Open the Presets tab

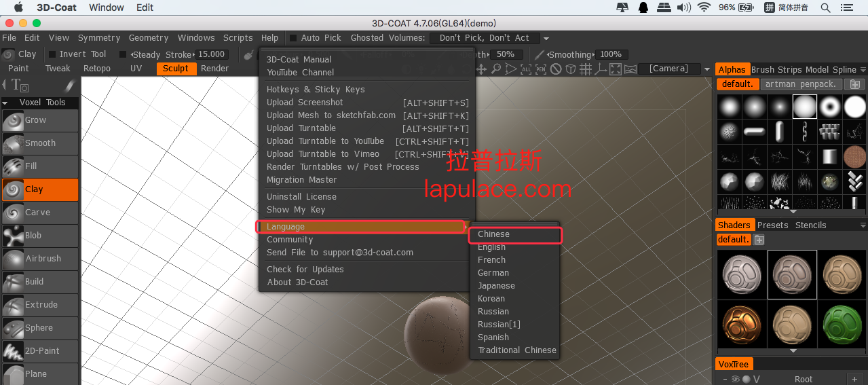point(773,225)
